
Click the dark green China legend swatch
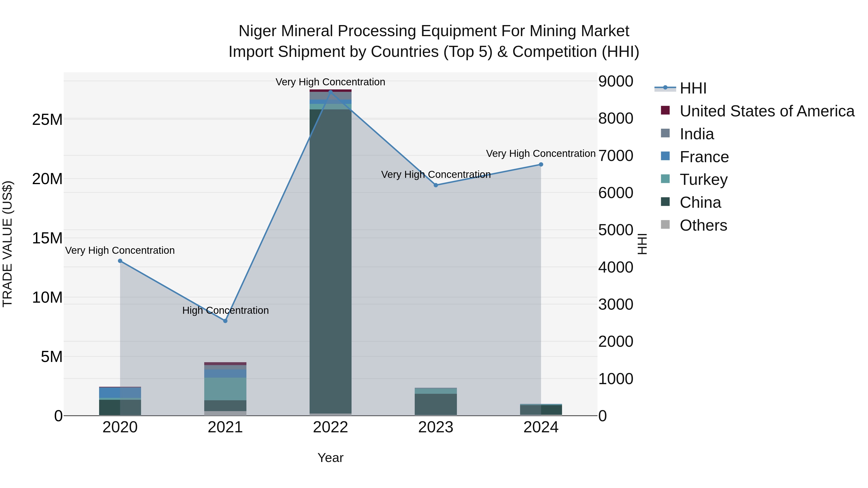(665, 201)
